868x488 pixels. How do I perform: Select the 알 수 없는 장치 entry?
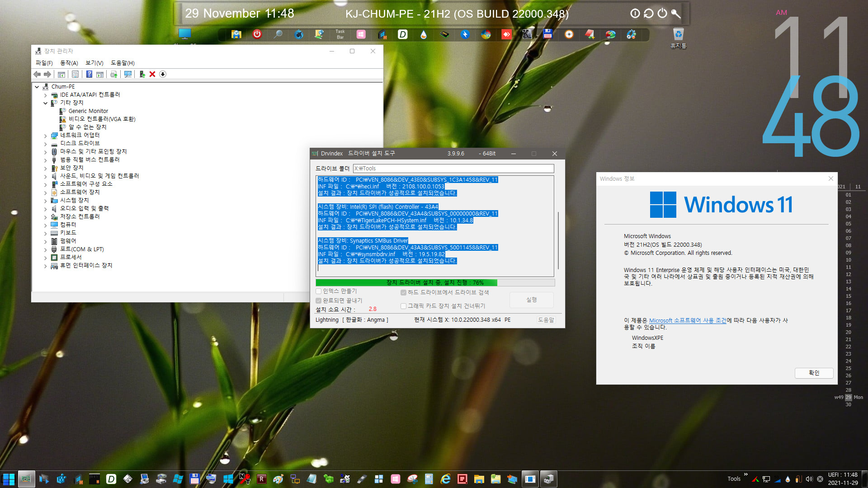pyautogui.click(x=87, y=127)
